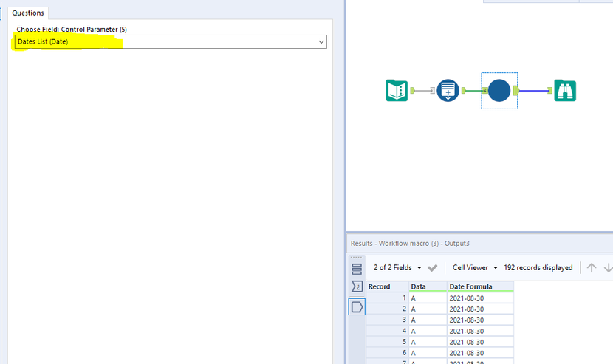613x364 pixels.
Task: Show messages list view icon in Results
Action: [357, 269]
